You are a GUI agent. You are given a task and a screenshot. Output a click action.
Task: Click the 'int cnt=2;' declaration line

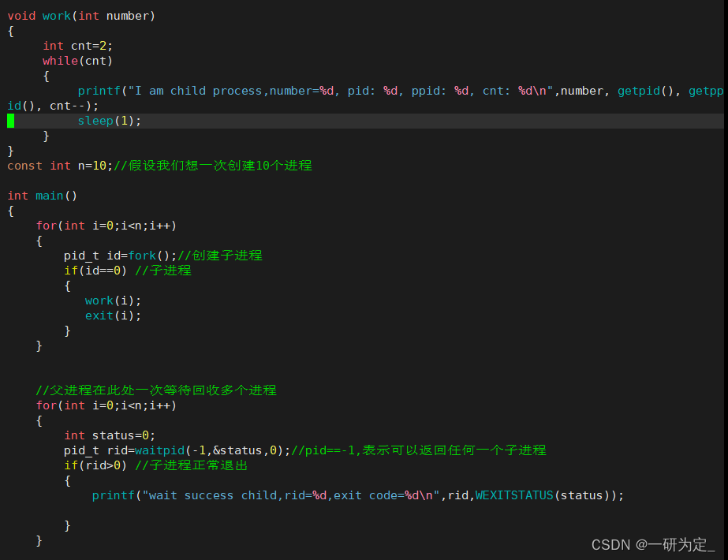(x=77, y=46)
